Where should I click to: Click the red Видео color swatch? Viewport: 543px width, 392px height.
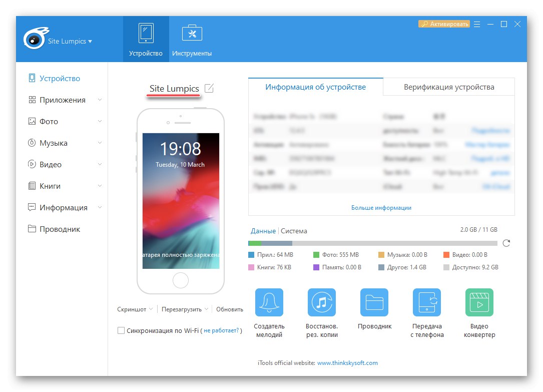(446, 255)
